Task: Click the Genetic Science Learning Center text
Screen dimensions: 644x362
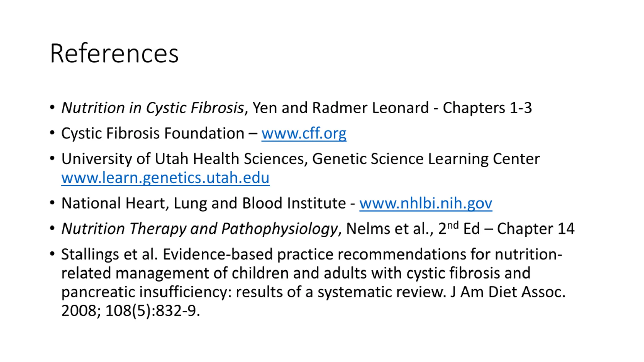Action: (426, 159)
